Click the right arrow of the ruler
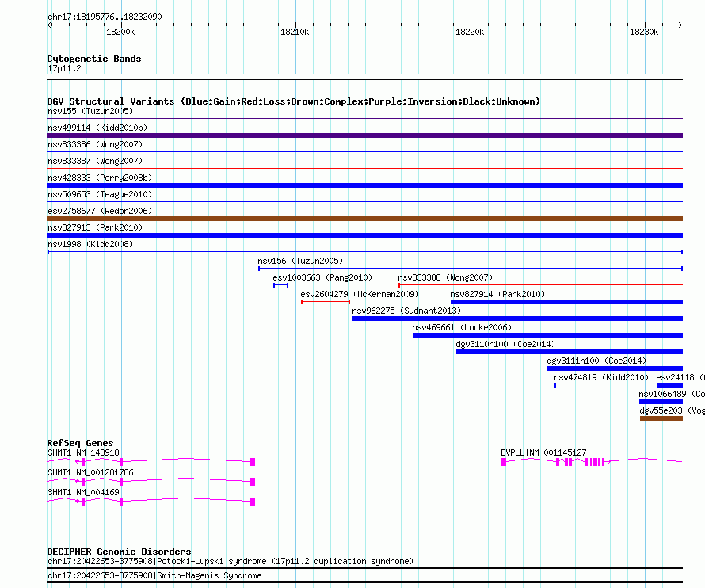705x588 pixels. pos(680,25)
